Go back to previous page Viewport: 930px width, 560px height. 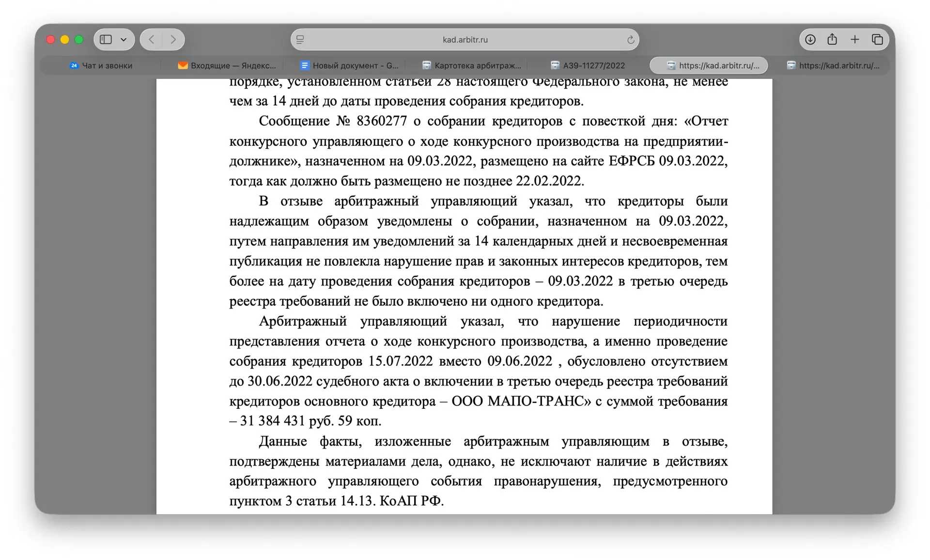(x=151, y=39)
